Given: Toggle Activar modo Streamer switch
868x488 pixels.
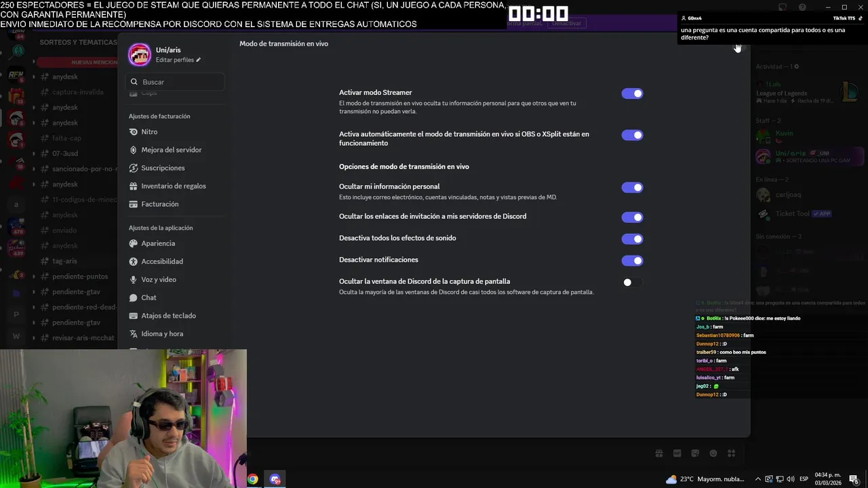Looking at the screenshot, I should click(x=632, y=94).
